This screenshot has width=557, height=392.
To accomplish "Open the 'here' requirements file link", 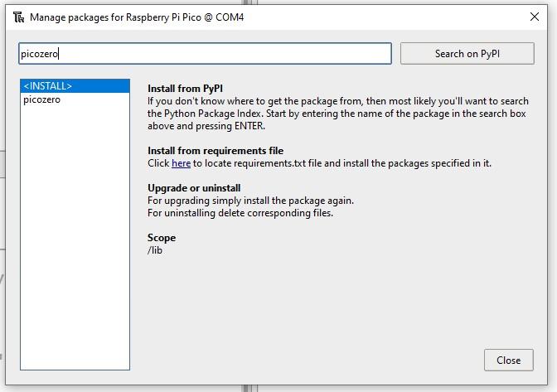I will click(x=181, y=163).
